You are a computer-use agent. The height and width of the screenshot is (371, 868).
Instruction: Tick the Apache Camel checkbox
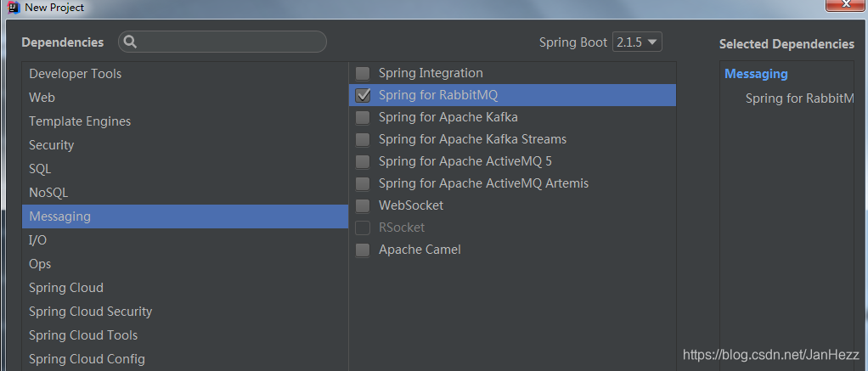coord(363,250)
